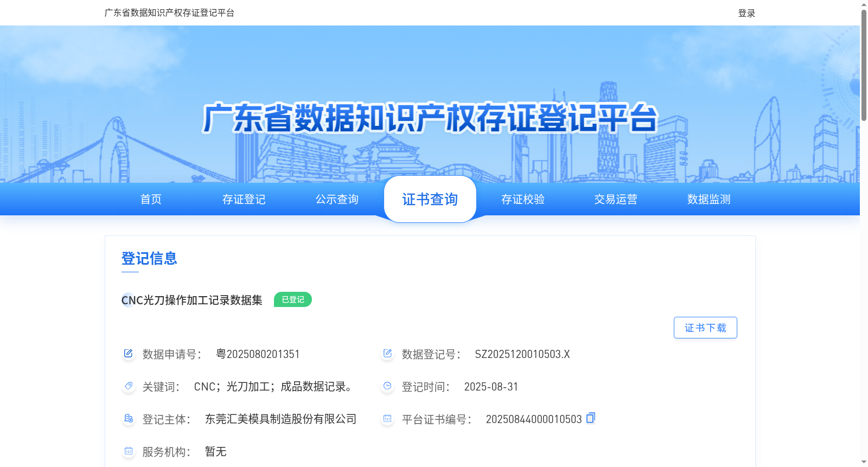868x467 pixels.
Task: Click the edit icon beside 数据申请号
Action: click(129, 354)
